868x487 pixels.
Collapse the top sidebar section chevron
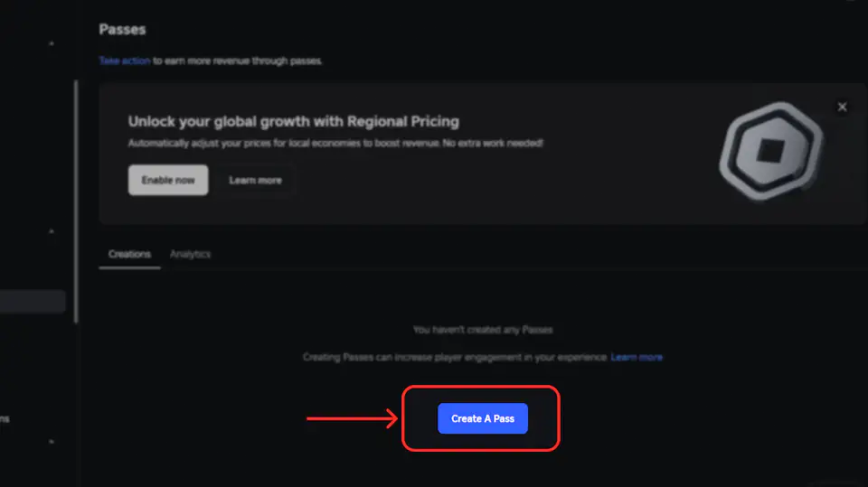(x=52, y=43)
